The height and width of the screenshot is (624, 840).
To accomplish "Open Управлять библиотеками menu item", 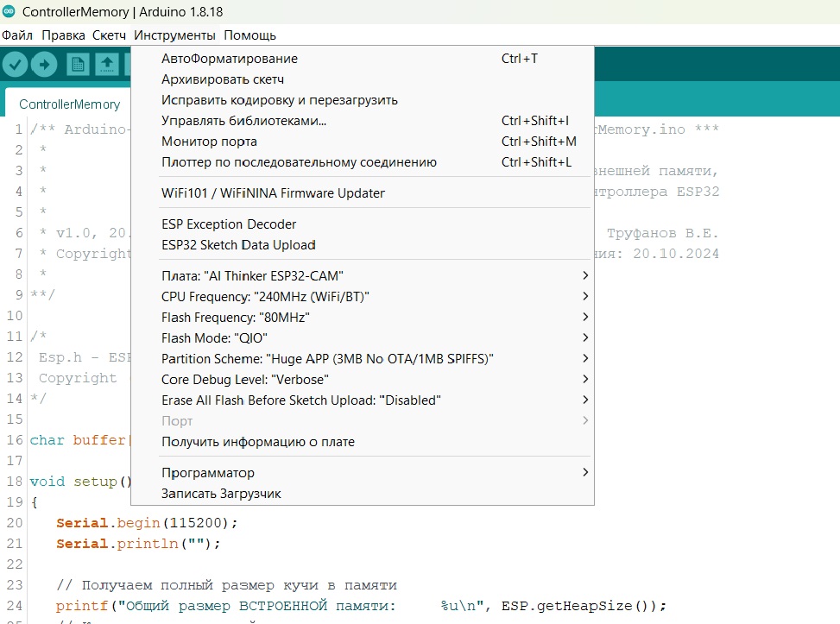I will pyautogui.click(x=244, y=121).
